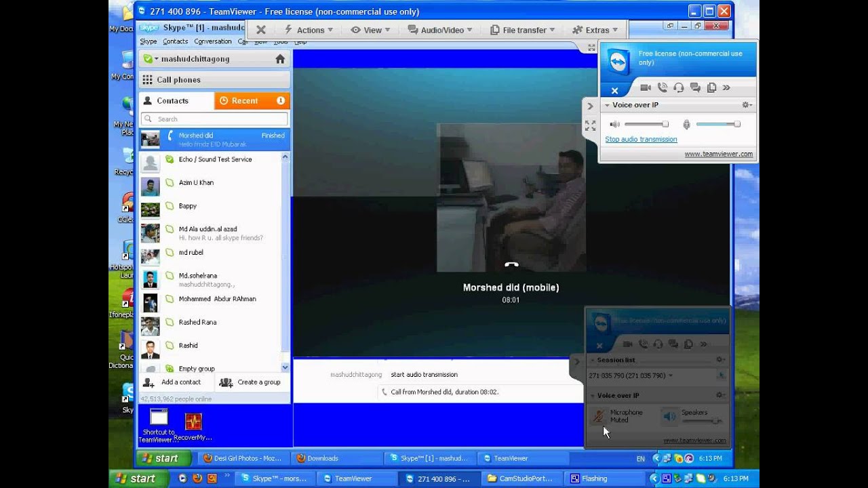
Task: Adjust the speaker volume slider in the light Voice over IP panel
Action: [646, 124]
